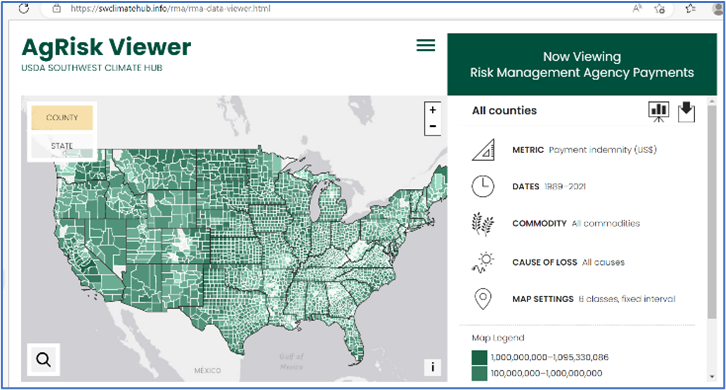Click the 100,000,000–1,000,000,000 legend swatch
726x390 pixels.
[x=480, y=373]
